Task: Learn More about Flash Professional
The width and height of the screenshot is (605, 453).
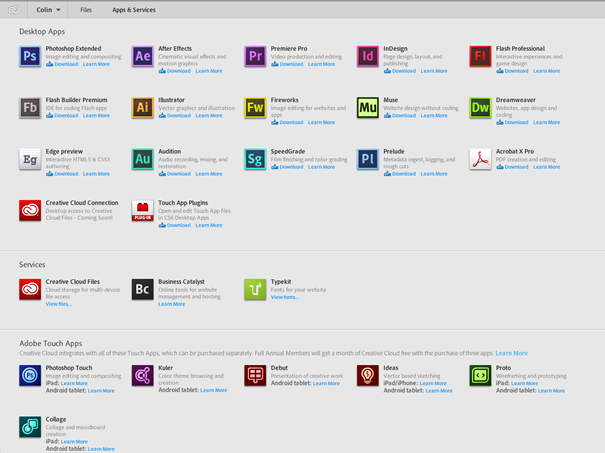Action: pyautogui.click(x=546, y=71)
